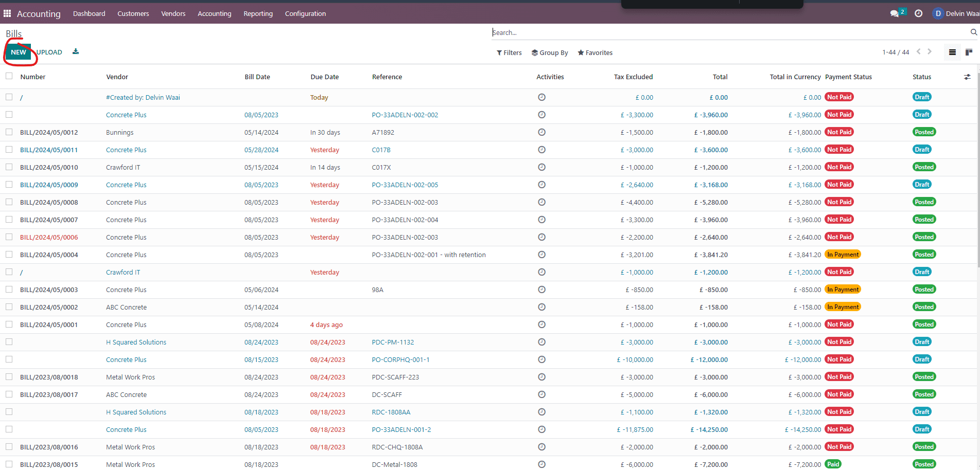This screenshot has height=470, width=980.
Task: Open activity clock for the Bunnings bill
Action: (541, 132)
